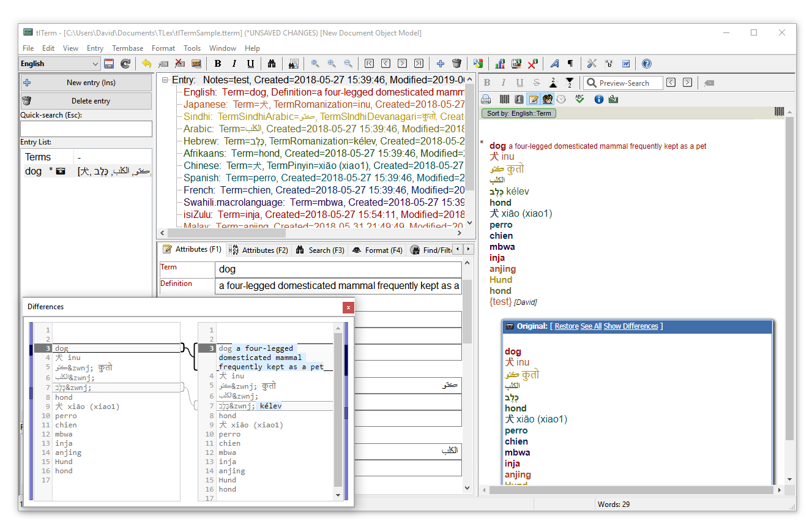This screenshot has height=529, width=812.
Task: Select the Afrikaans row in the entry tree
Action: coord(324,154)
